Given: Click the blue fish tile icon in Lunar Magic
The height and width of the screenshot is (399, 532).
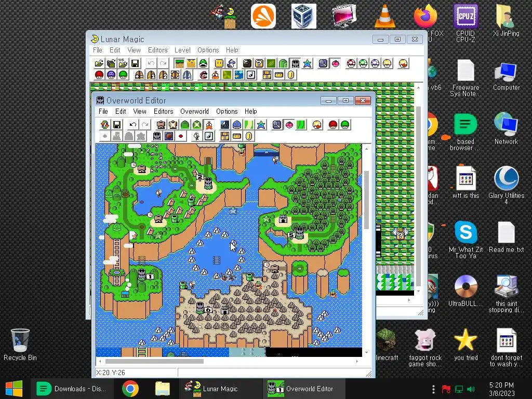Looking at the screenshot, I should [239, 75].
